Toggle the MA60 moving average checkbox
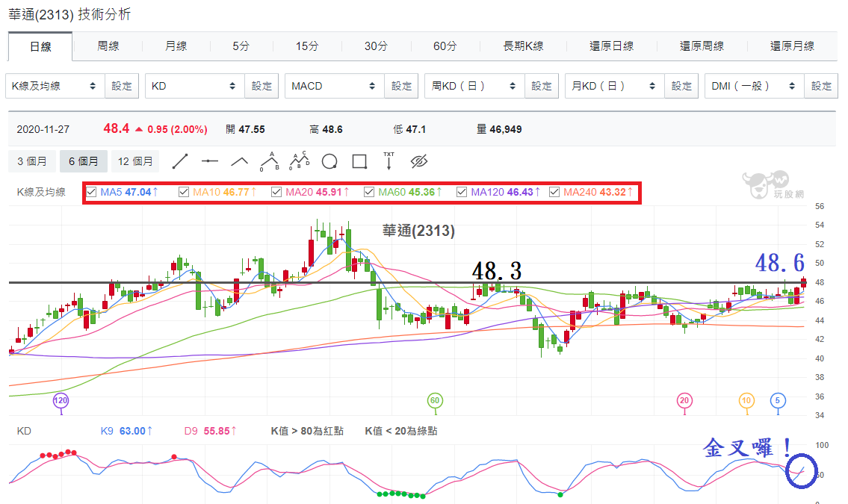This screenshot has height=504, width=848. 369,192
